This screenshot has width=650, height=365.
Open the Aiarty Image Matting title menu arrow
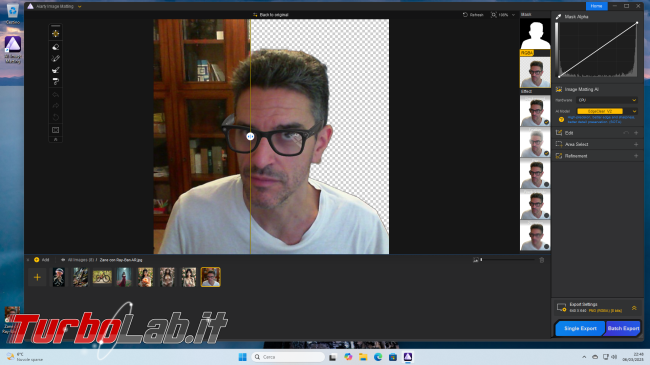click(x=80, y=6)
